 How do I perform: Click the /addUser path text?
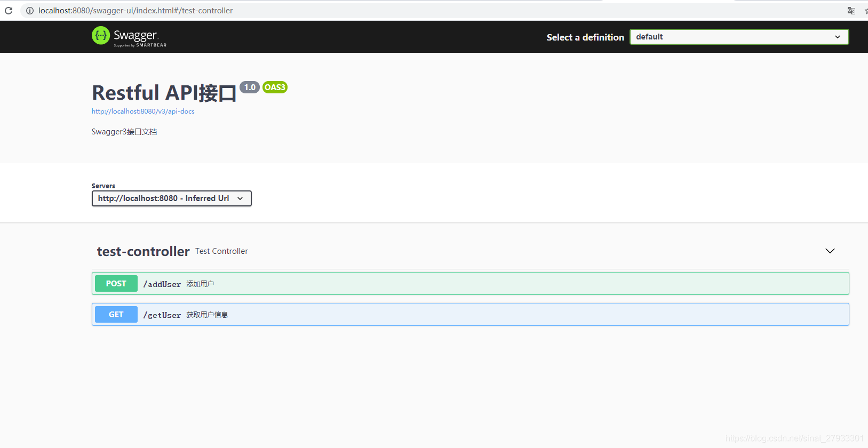162,284
